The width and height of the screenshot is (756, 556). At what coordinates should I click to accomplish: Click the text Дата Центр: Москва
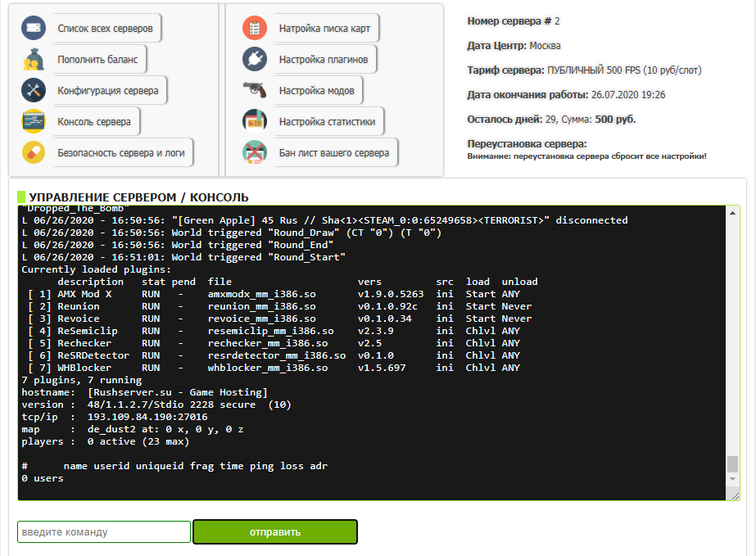coord(514,46)
